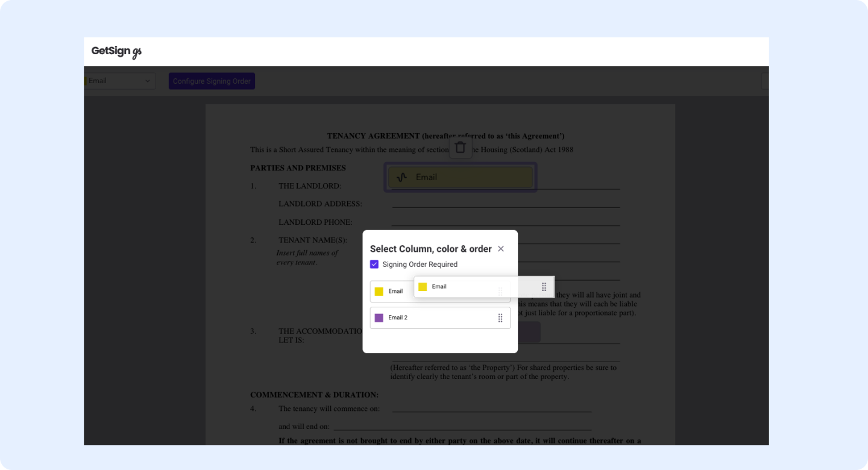Grab the drag handle of Email 2 row

500,318
